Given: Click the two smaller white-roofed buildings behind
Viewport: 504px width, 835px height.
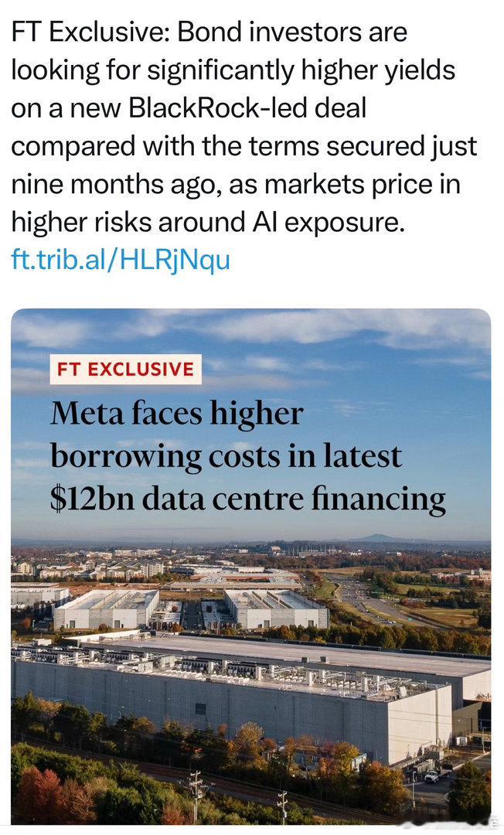Looking at the screenshot, I should 192,608.
